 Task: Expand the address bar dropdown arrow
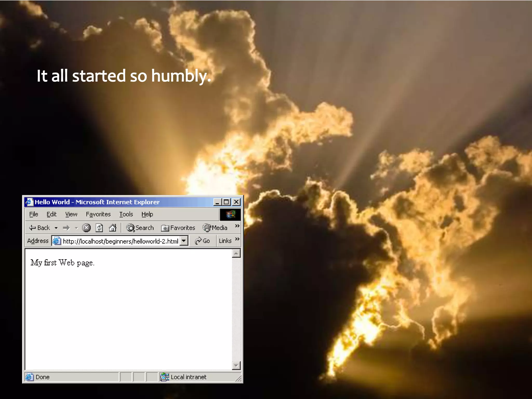(184, 241)
